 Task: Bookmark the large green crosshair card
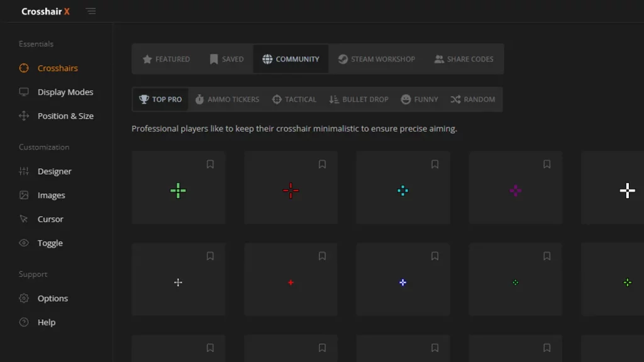210,164
